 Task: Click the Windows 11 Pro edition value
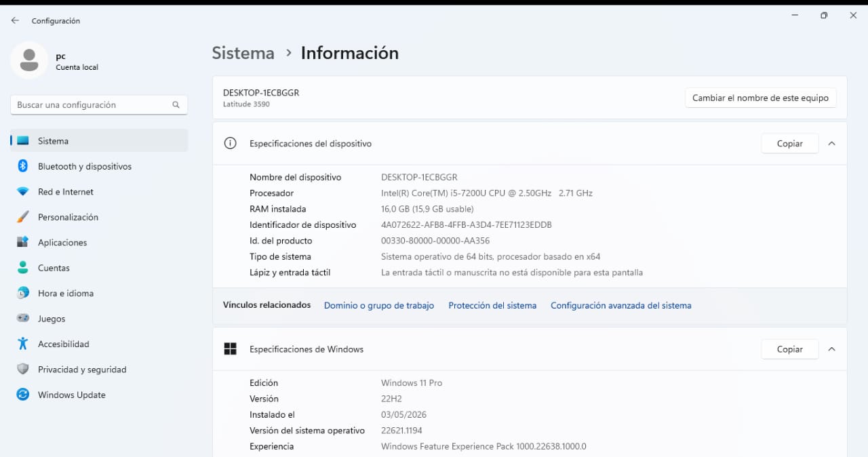[x=412, y=383]
